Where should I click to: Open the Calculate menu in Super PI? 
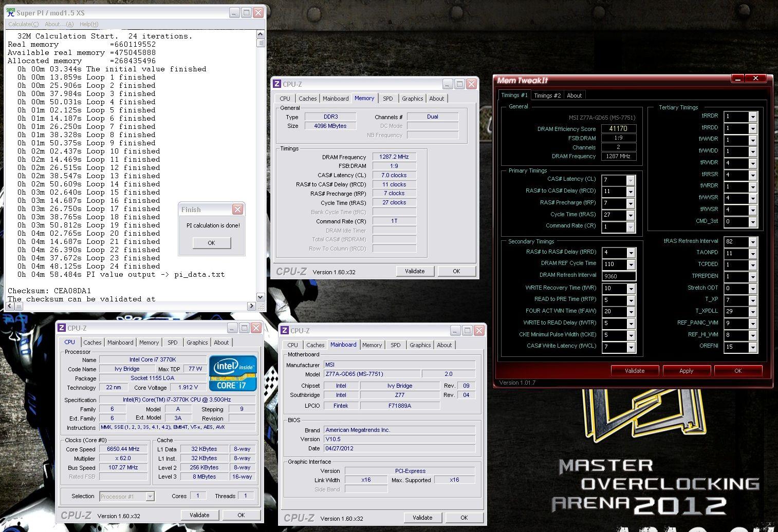[x=23, y=24]
